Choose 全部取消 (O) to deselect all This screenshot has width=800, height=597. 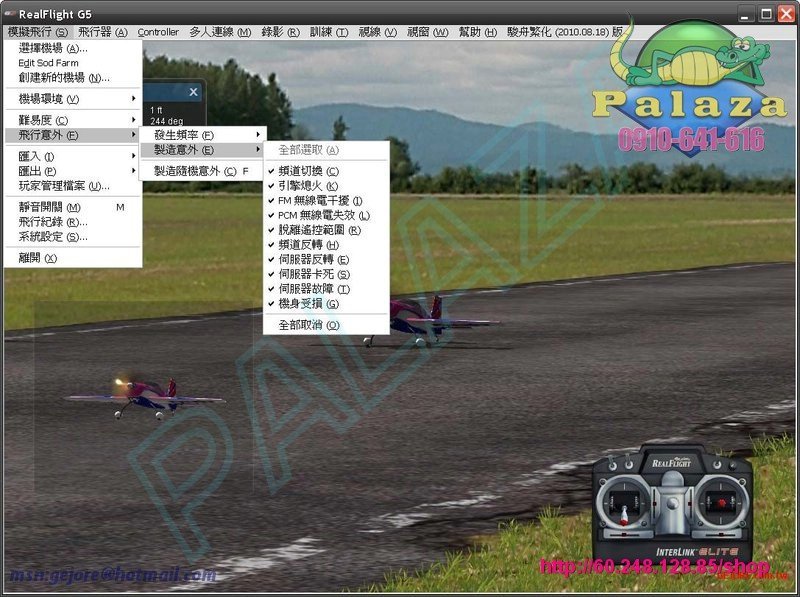tap(327, 325)
